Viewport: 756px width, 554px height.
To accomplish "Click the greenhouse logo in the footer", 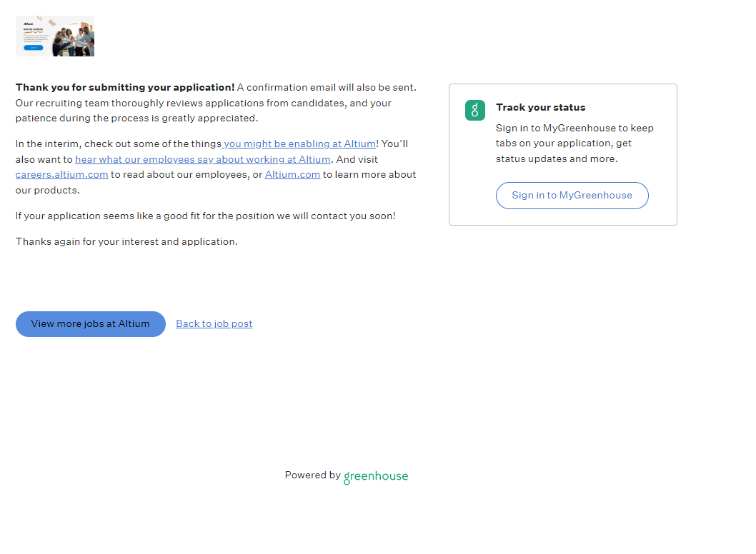I will (375, 477).
